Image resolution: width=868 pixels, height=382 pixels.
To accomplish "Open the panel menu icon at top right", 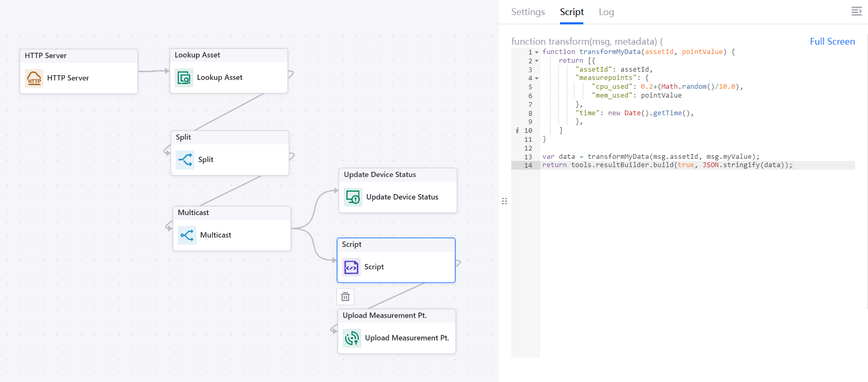I will tap(856, 11).
